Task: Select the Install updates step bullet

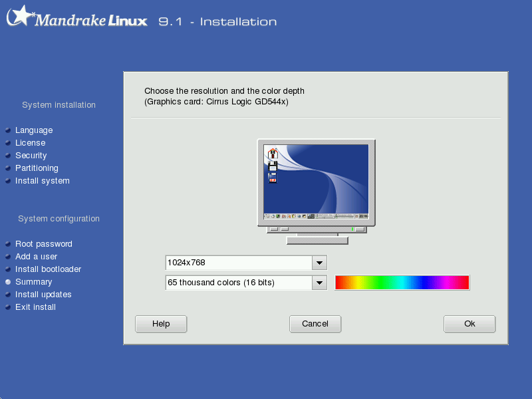Action: (8, 295)
